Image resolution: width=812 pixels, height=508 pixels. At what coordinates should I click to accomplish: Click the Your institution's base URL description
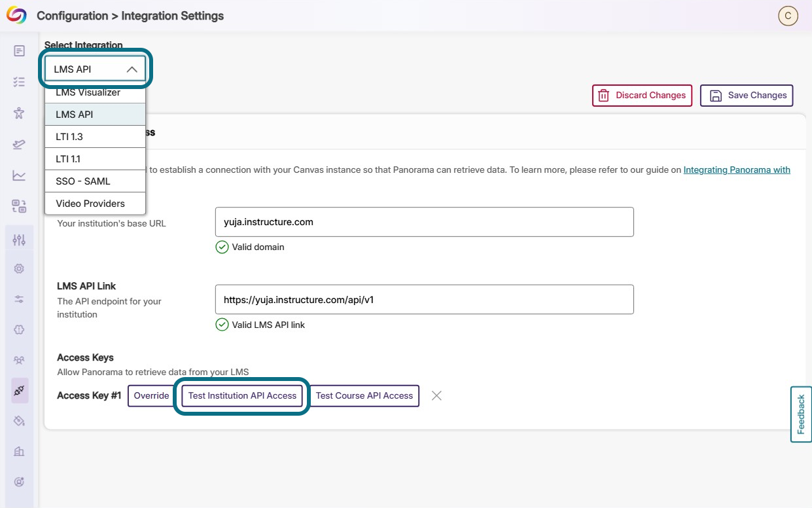pos(112,223)
